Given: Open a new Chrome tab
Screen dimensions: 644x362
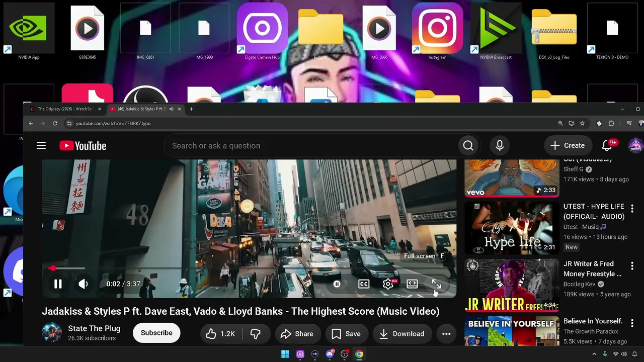Looking at the screenshot, I should pos(191,109).
